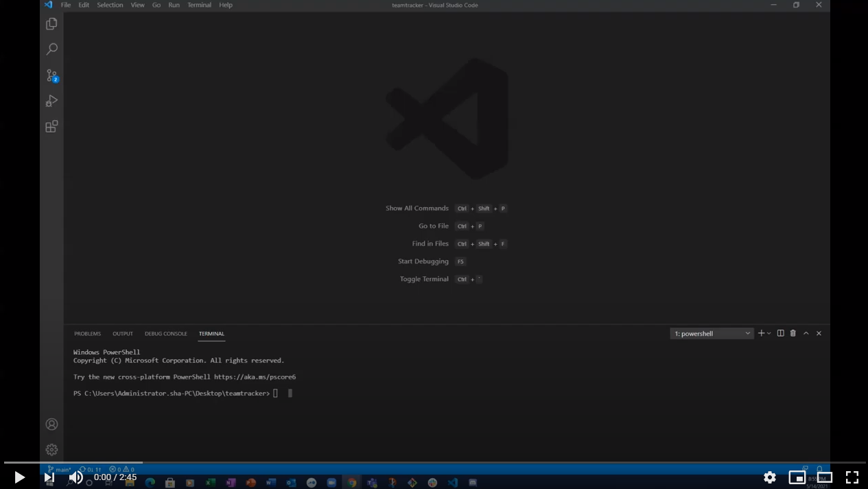Screen dimensions: 868x489
Task: Open the Run and Debug view
Action: 51,101
